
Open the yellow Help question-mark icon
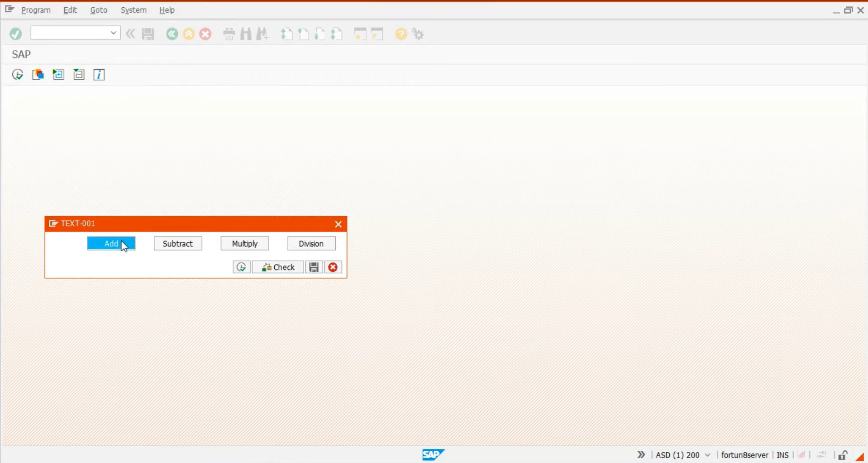(401, 34)
